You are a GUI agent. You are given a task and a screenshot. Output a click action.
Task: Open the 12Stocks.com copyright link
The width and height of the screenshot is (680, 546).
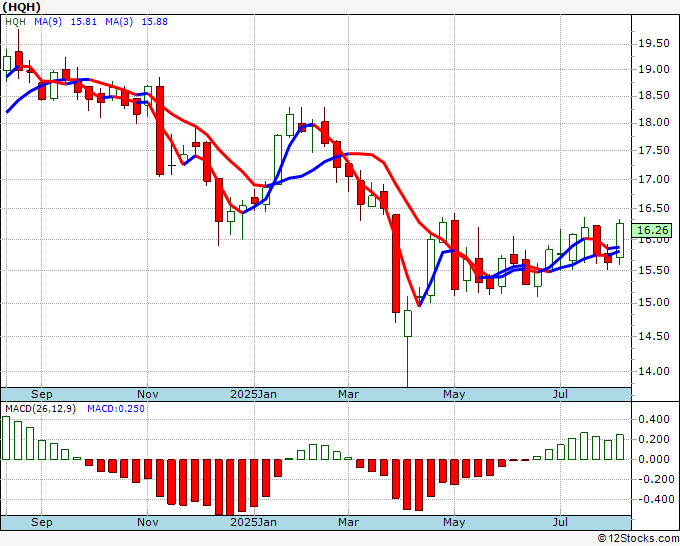tap(638, 539)
